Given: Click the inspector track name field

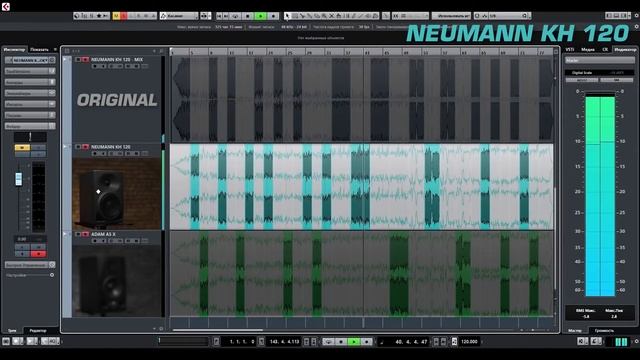Looking at the screenshot, I should [30, 60].
